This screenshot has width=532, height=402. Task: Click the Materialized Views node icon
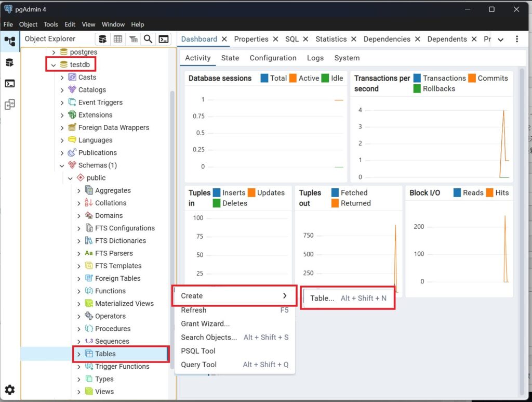point(89,303)
